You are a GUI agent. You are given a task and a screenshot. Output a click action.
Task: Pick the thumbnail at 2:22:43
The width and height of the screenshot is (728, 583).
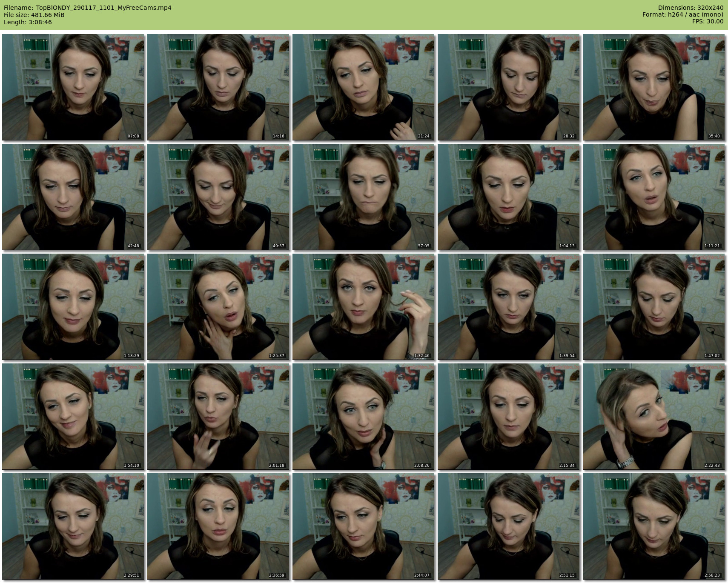pyautogui.click(x=654, y=417)
